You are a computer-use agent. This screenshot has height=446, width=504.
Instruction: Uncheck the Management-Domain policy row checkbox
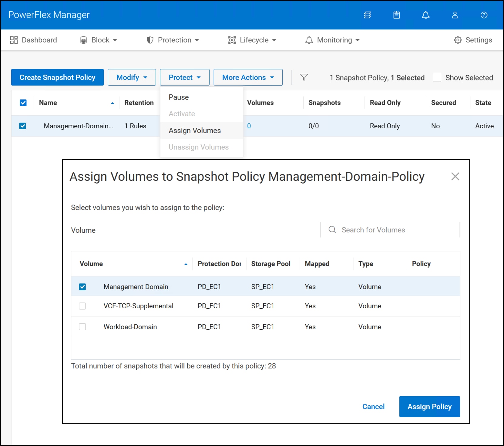[x=23, y=126]
